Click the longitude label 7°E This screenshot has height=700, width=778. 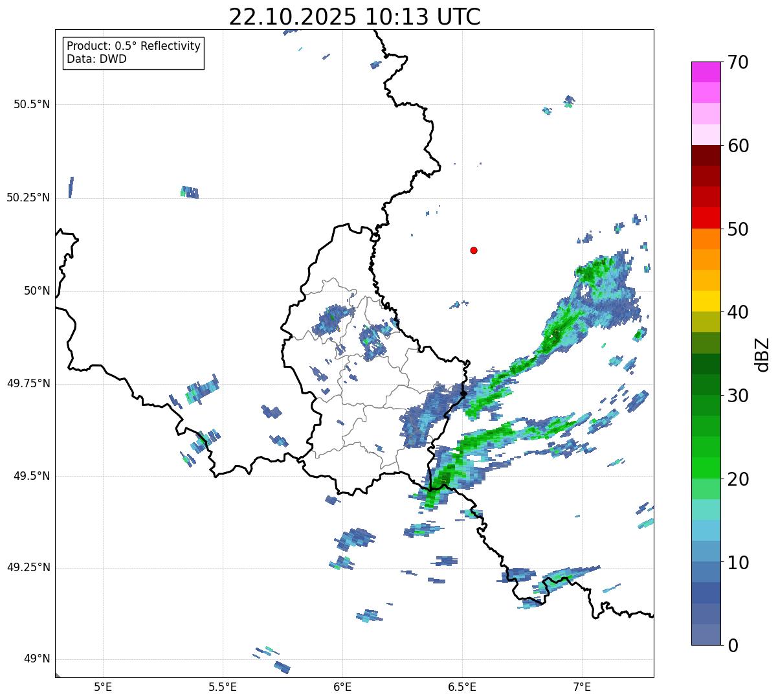(x=582, y=687)
